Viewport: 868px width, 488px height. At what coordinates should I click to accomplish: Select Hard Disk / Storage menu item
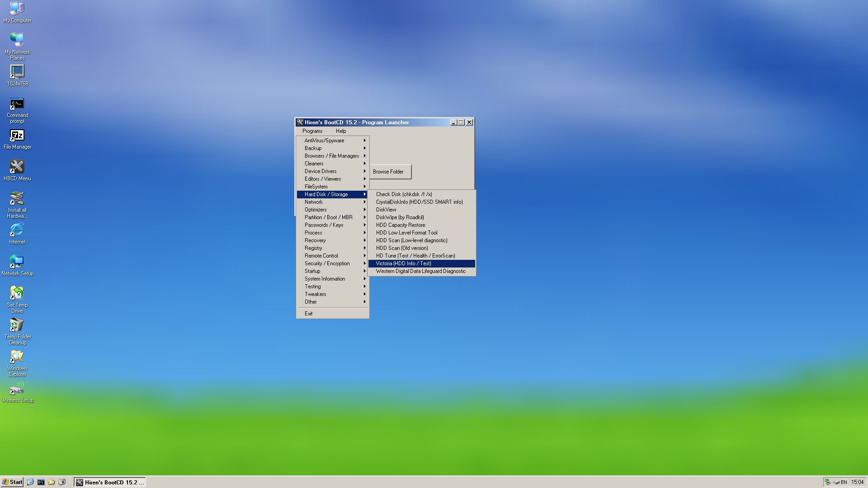click(333, 194)
